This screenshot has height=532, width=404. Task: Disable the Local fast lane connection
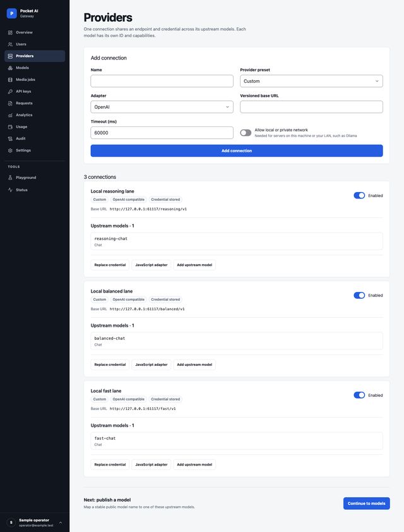coord(359,395)
